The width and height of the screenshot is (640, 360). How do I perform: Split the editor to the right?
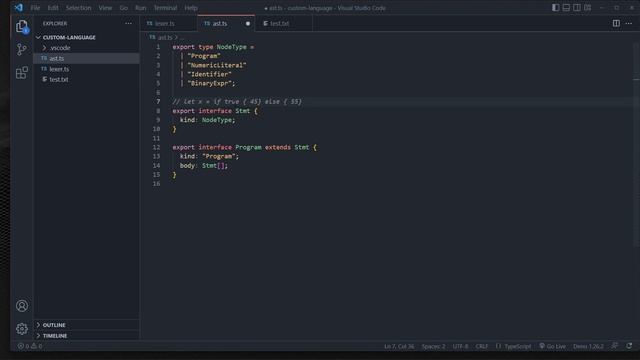point(616,23)
